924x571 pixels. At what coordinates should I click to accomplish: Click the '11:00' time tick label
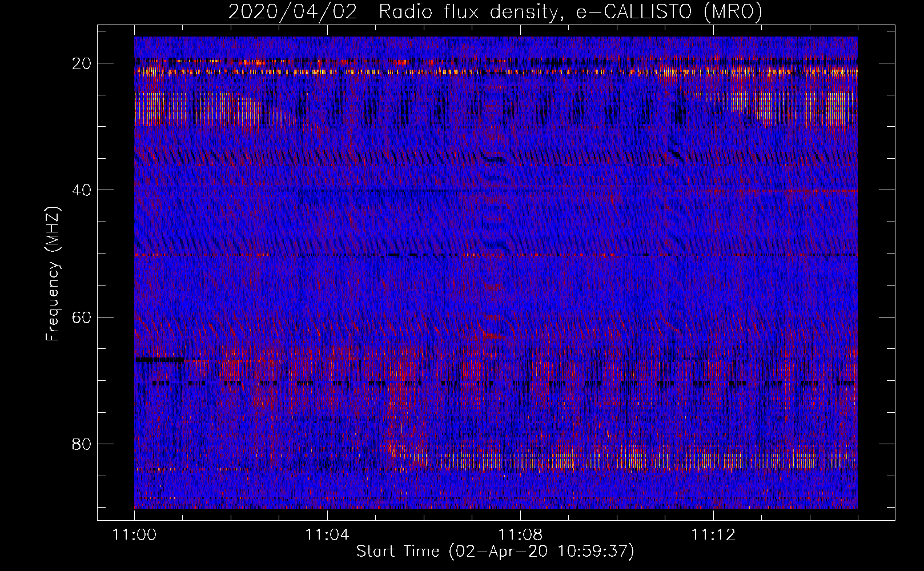coord(134,535)
